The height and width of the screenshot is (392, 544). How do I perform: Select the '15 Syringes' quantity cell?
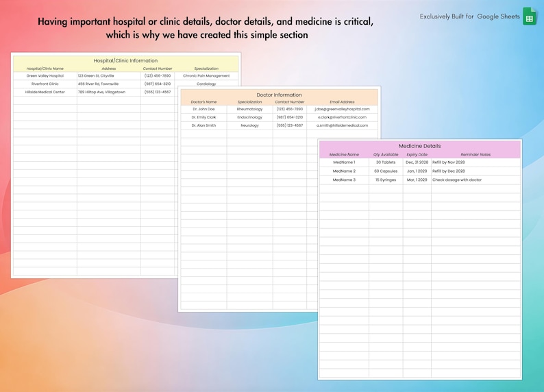point(386,180)
